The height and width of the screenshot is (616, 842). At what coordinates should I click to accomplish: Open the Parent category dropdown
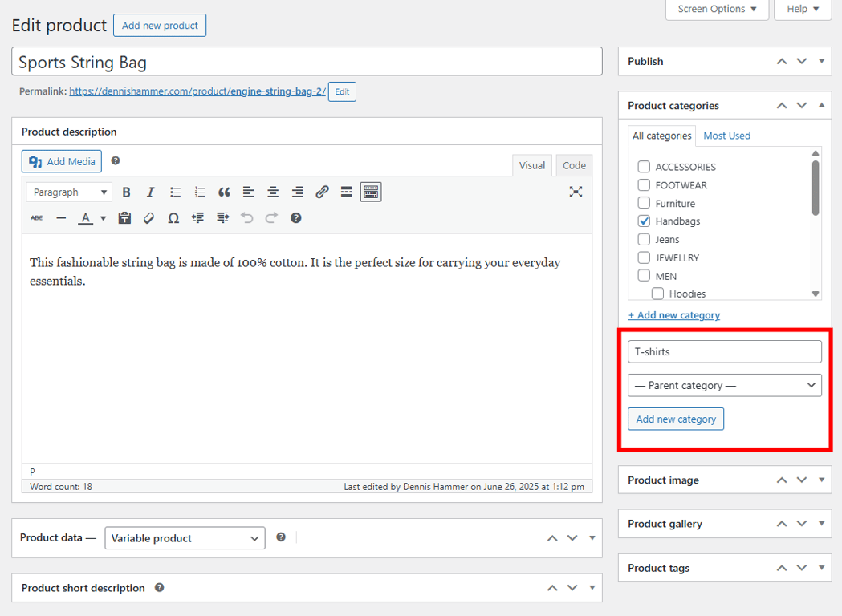coord(724,385)
